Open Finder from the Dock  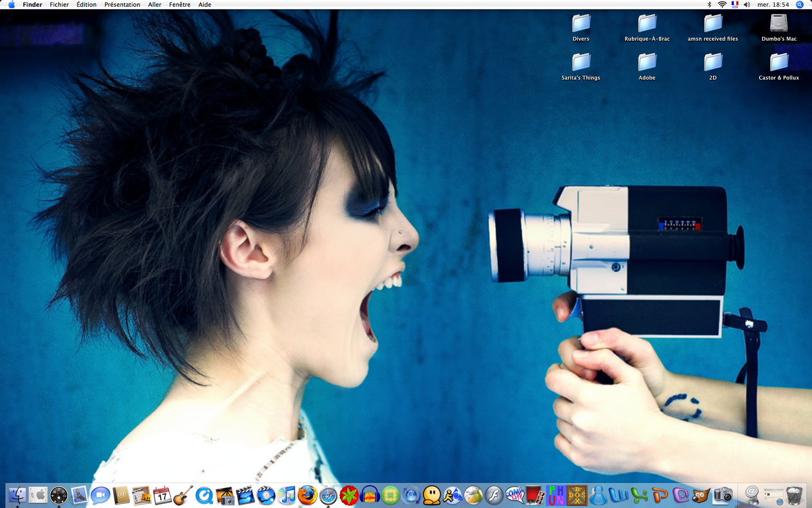pyautogui.click(x=17, y=495)
